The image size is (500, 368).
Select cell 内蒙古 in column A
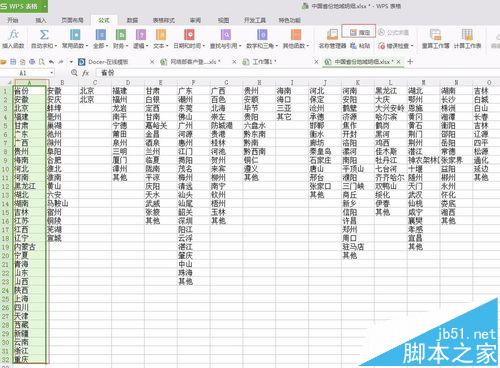click(x=29, y=247)
